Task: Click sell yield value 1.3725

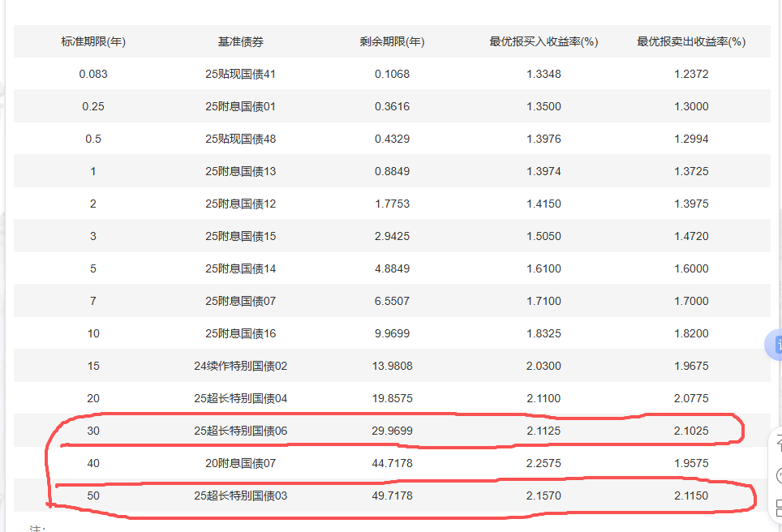Action: point(691,171)
